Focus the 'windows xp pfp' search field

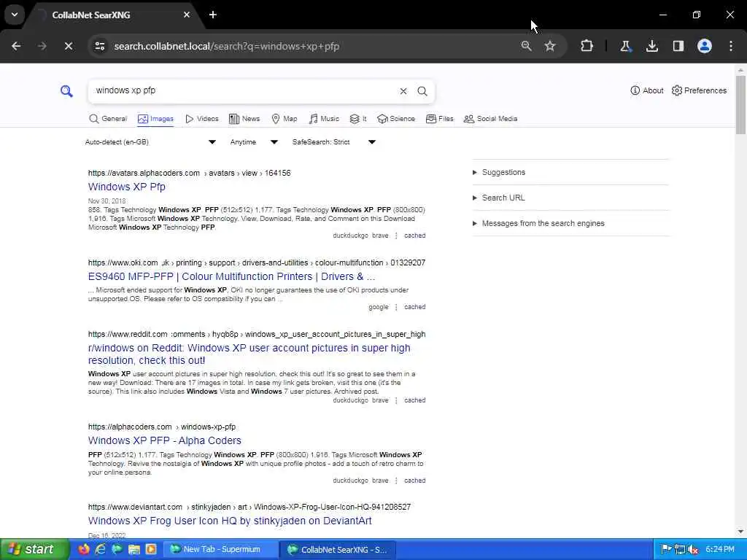(x=243, y=90)
